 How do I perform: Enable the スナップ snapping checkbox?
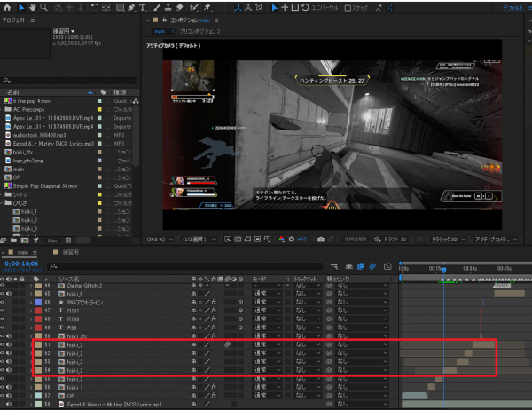[x=348, y=8]
